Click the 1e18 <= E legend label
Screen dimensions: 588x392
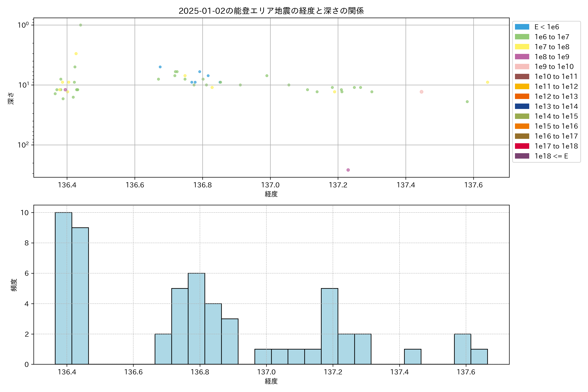(551, 156)
